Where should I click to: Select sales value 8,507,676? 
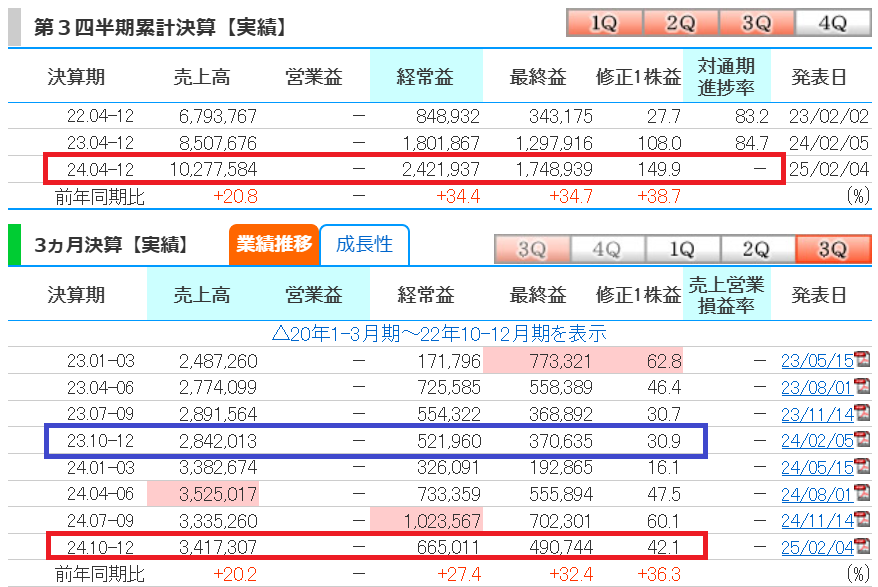pyautogui.click(x=218, y=143)
